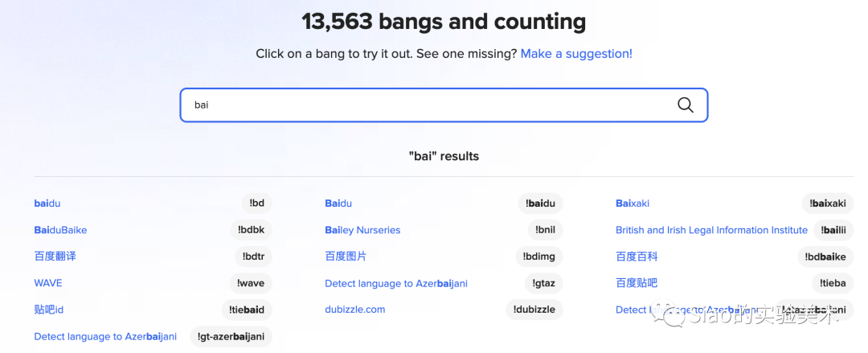Click the magnifying glass search icon
The height and width of the screenshot is (353, 868).
pyautogui.click(x=686, y=105)
